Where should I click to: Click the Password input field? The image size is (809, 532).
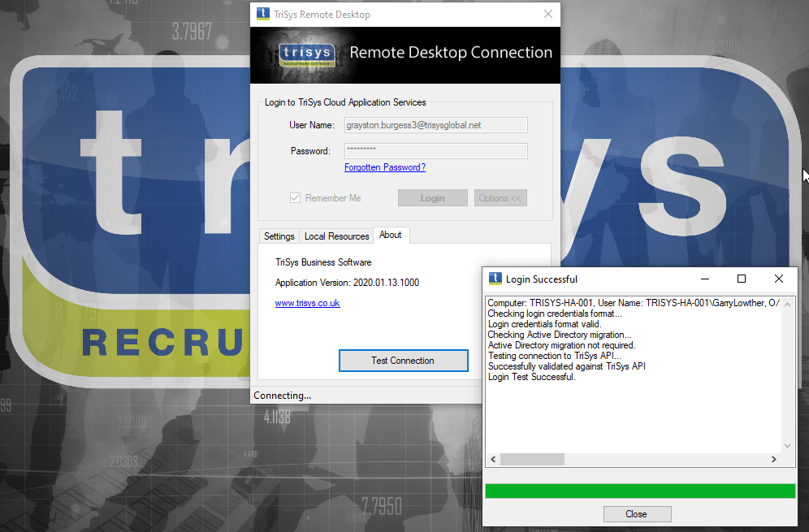point(436,151)
